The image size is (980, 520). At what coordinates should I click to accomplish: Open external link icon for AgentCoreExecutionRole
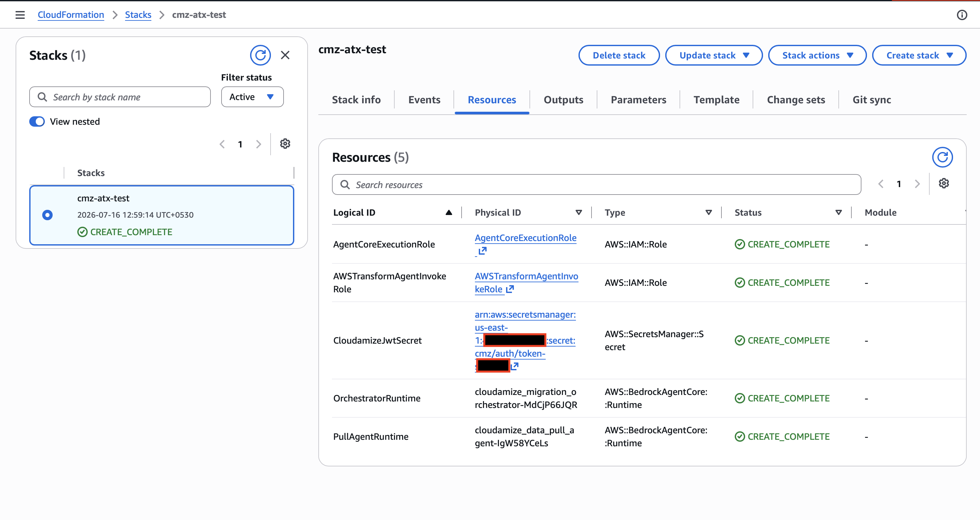(482, 251)
